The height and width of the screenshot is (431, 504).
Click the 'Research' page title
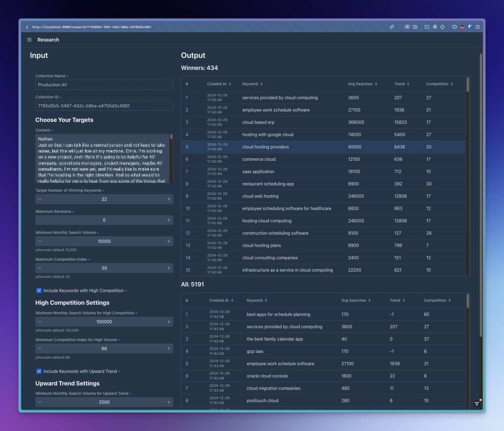point(48,40)
